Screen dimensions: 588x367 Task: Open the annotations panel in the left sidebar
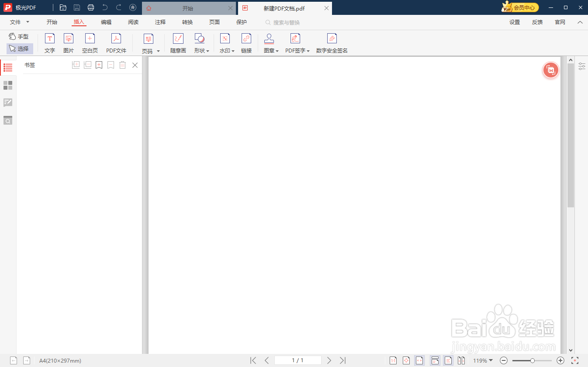point(8,103)
